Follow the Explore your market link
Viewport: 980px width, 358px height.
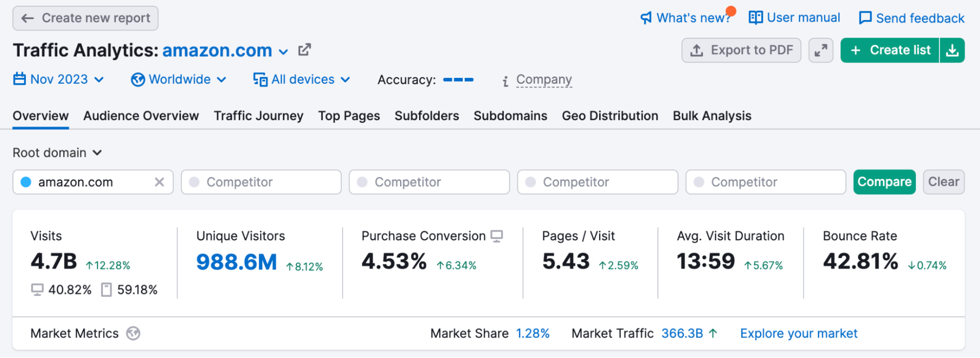pos(799,334)
